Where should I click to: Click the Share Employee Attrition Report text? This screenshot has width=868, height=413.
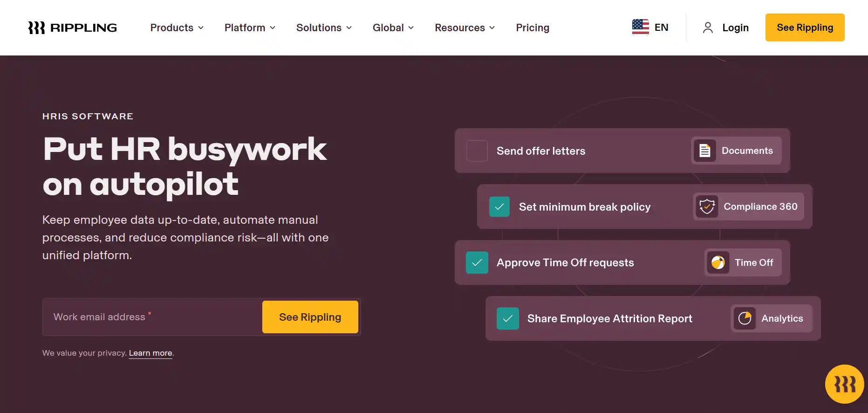pyautogui.click(x=610, y=319)
